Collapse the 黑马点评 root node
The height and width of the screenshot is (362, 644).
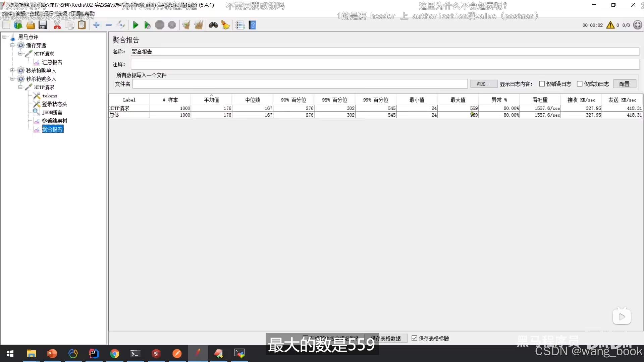click(4, 37)
